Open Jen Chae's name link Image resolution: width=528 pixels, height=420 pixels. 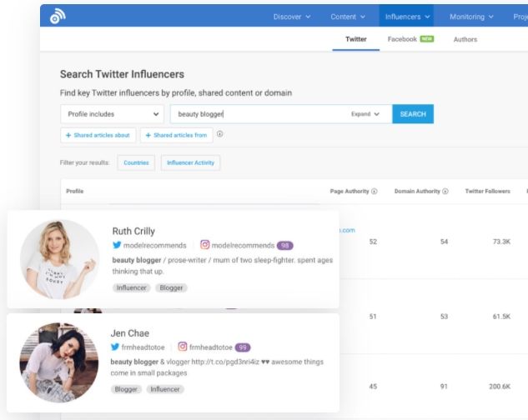click(x=129, y=333)
